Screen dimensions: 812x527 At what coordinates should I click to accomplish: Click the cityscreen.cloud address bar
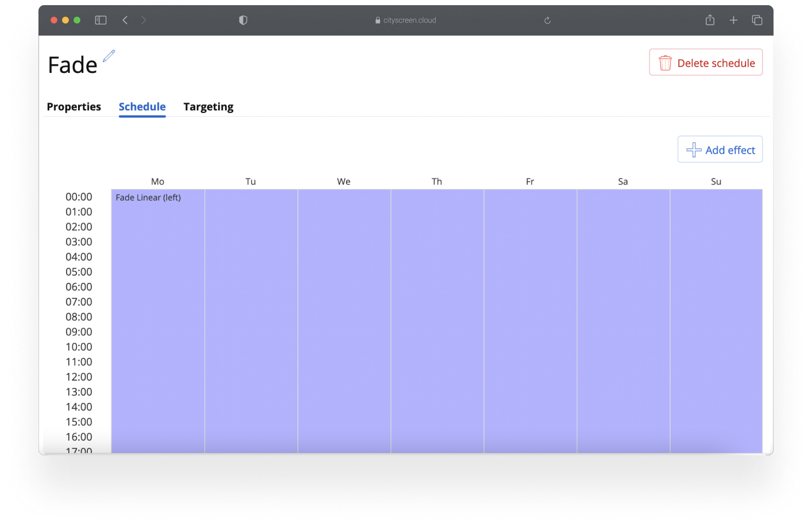point(406,20)
